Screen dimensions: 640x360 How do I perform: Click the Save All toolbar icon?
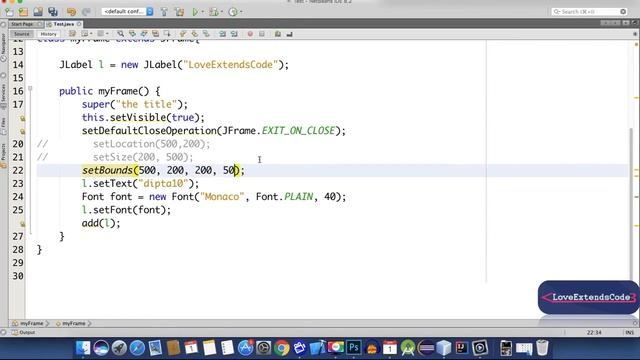point(53,12)
